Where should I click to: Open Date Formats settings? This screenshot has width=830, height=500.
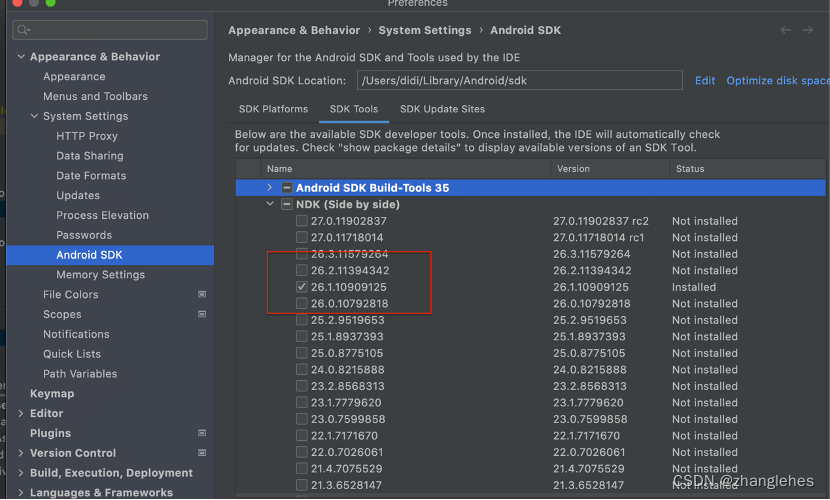[x=91, y=176]
